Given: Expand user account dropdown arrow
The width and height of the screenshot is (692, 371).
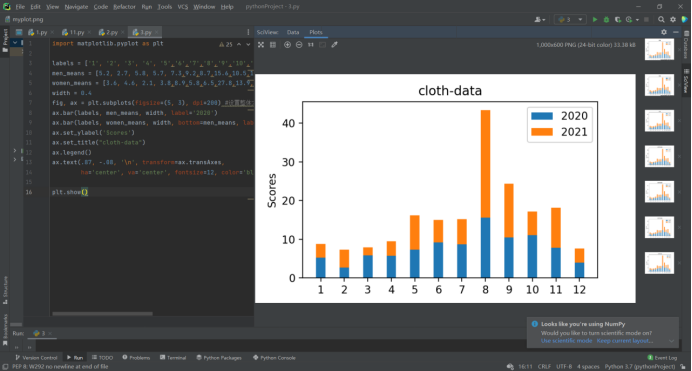Looking at the screenshot, I should (x=544, y=20).
